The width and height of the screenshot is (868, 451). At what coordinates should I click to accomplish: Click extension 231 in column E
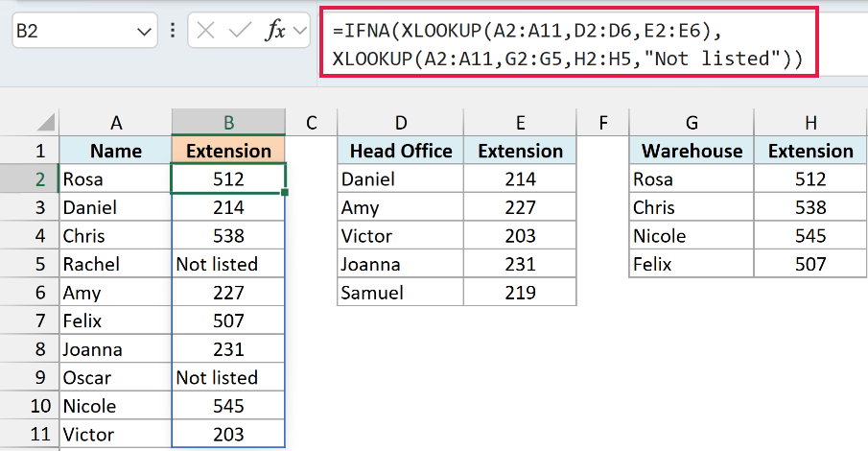coord(521,264)
